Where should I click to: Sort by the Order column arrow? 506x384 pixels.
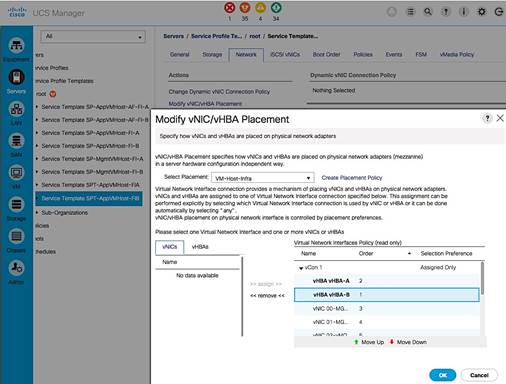(x=409, y=254)
